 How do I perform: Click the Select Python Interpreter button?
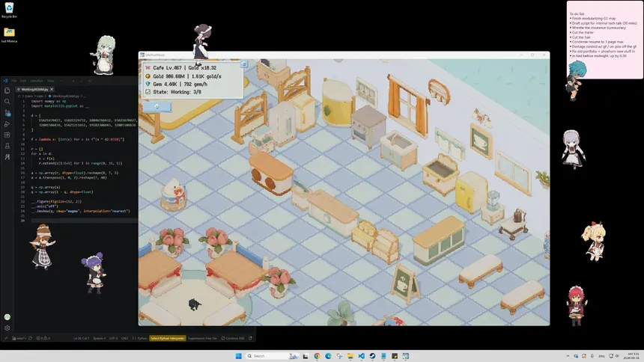pyautogui.click(x=168, y=338)
